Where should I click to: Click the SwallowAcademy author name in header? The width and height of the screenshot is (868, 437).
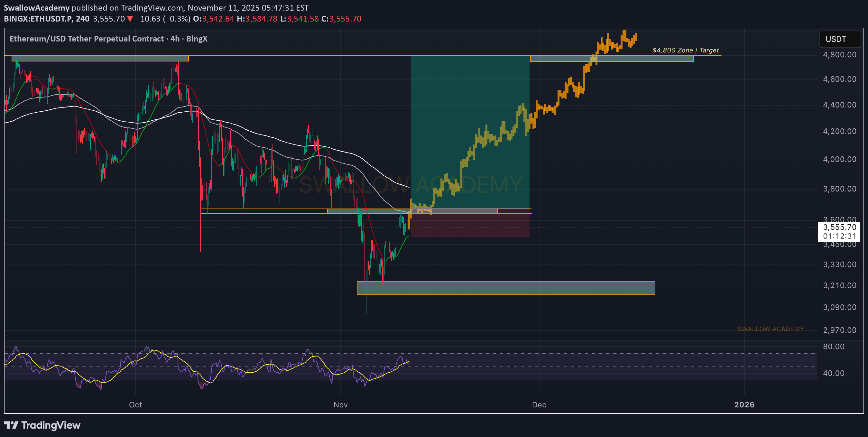36,7
